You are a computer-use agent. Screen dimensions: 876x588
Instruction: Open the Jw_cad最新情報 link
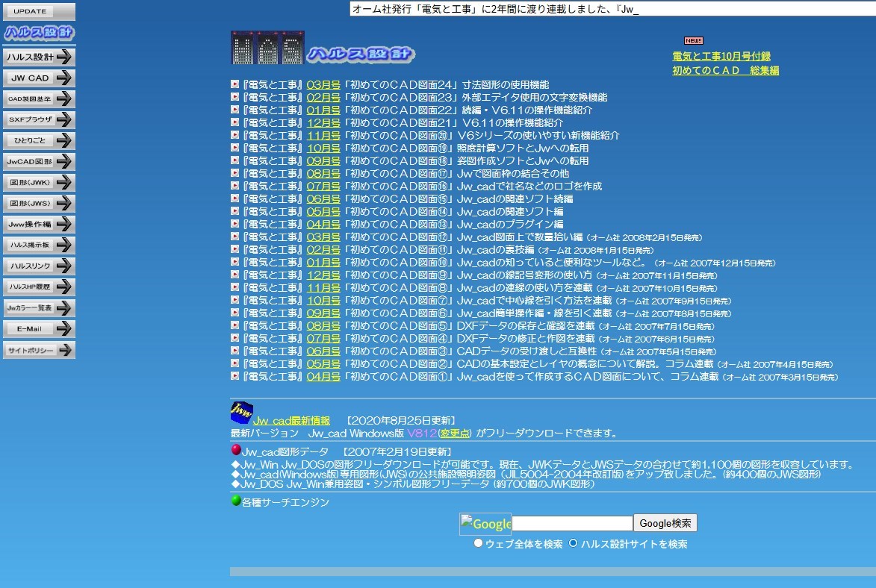coord(291,420)
